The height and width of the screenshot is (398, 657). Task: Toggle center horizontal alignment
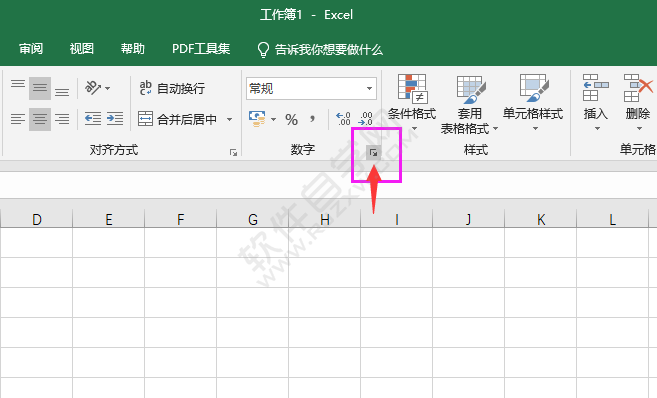[x=40, y=119]
